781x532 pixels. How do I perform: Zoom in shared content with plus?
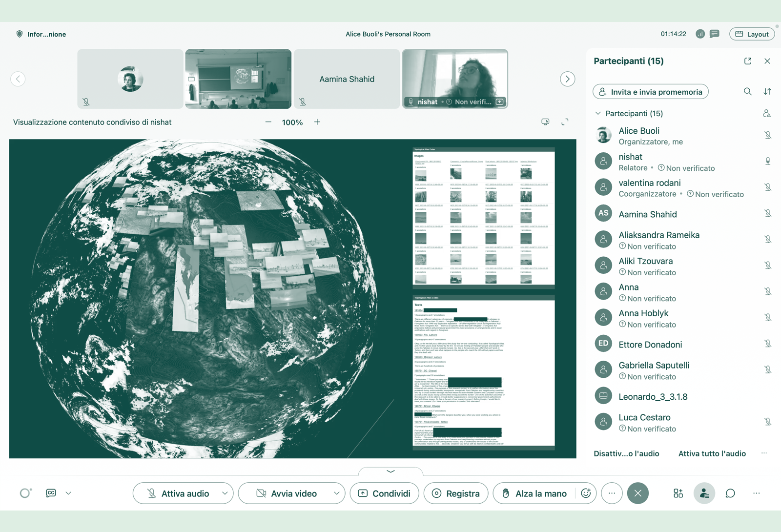pyautogui.click(x=317, y=122)
